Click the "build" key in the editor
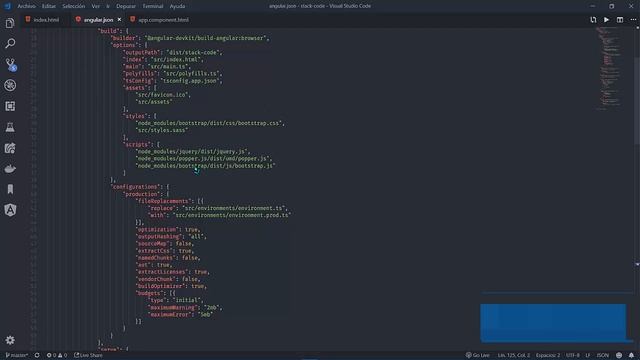 pyautogui.click(x=109, y=31)
